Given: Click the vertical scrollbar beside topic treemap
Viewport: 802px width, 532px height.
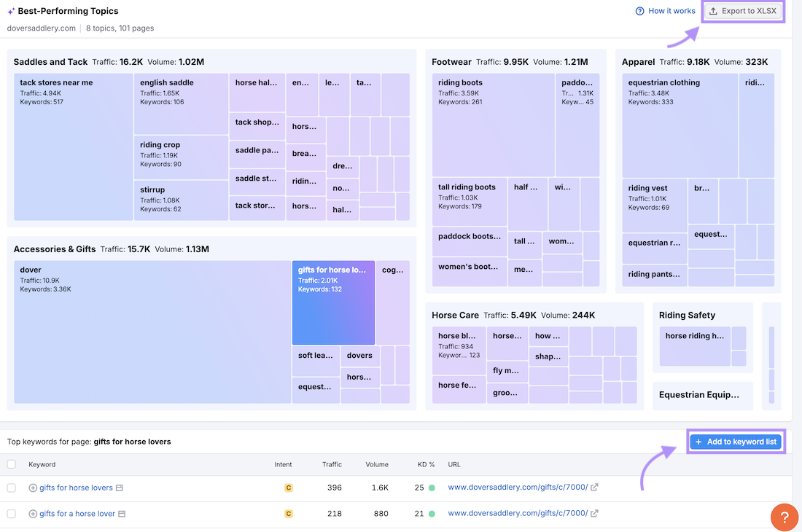Looking at the screenshot, I should tap(771, 357).
